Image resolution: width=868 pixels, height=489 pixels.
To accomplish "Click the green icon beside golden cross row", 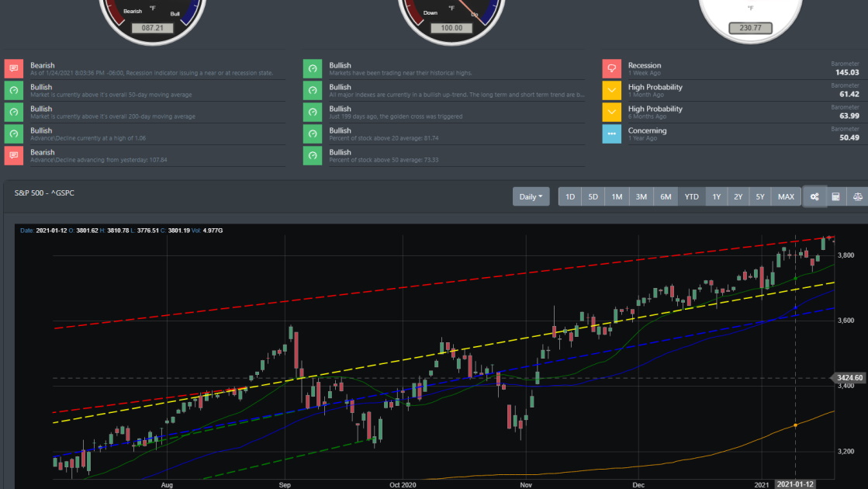I will click(x=313, y=112).
